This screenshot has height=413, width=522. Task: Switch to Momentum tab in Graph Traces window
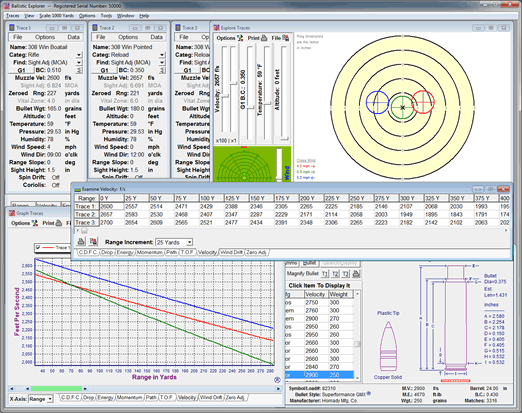coord(129,397)
